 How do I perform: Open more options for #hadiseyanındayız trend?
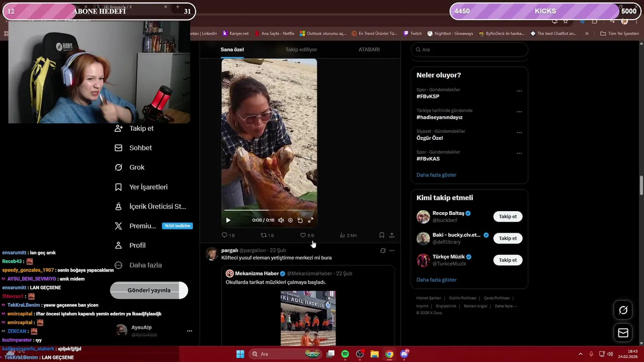519,112
